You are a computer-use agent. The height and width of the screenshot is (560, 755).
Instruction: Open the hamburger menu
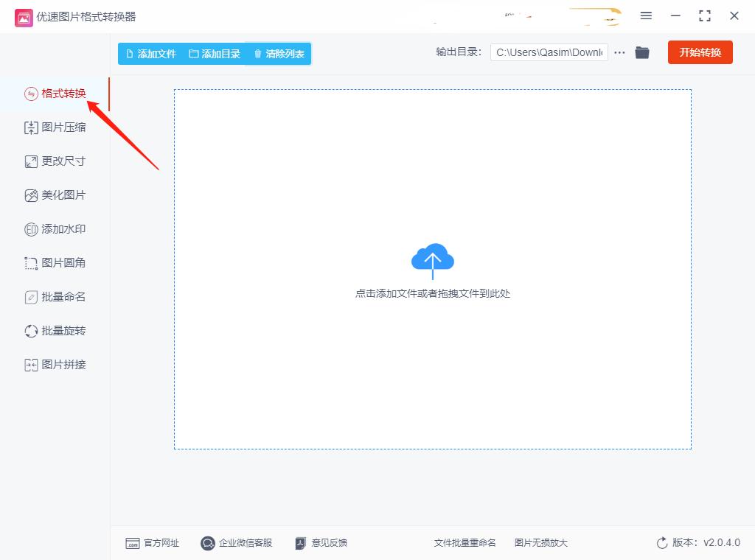click(646, 15)
